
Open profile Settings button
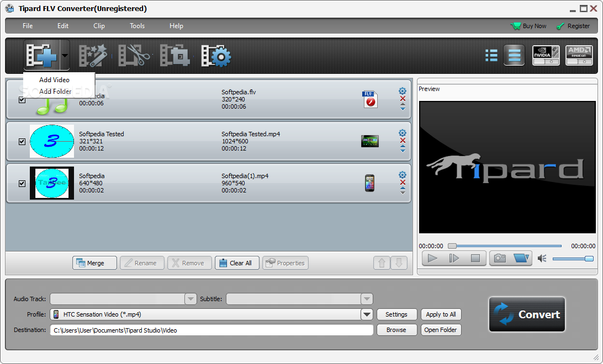[396, 314]
